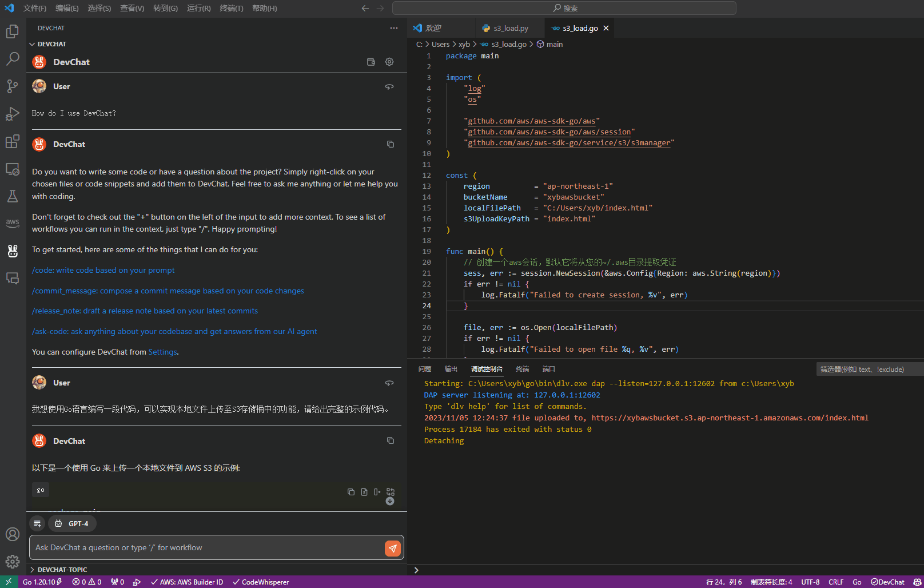
Task: Click reply arrow on 'How do I use DevChat?' message
Action: point(389,86)
